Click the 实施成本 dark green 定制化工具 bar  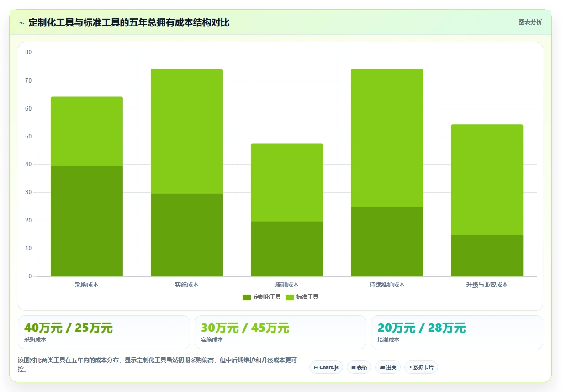[187, 235]
